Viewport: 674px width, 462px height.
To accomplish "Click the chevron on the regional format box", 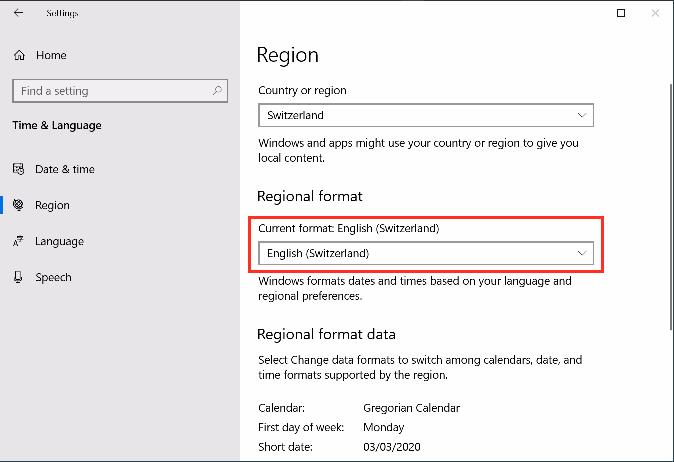I will [582, 254].
